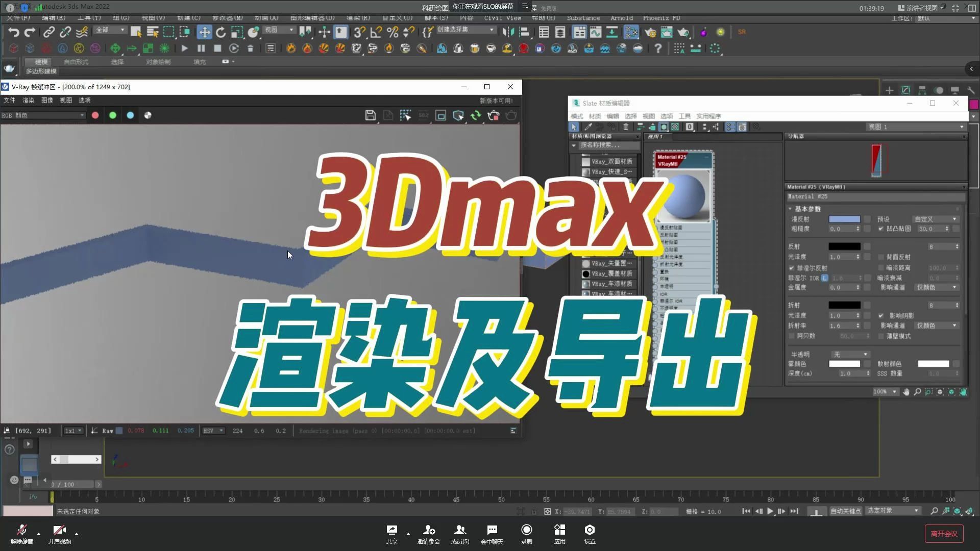Open the 预设 自定义 dropdown
This screenshot has height=551, width=980.
pyautogui.click(x=935, y=219)
